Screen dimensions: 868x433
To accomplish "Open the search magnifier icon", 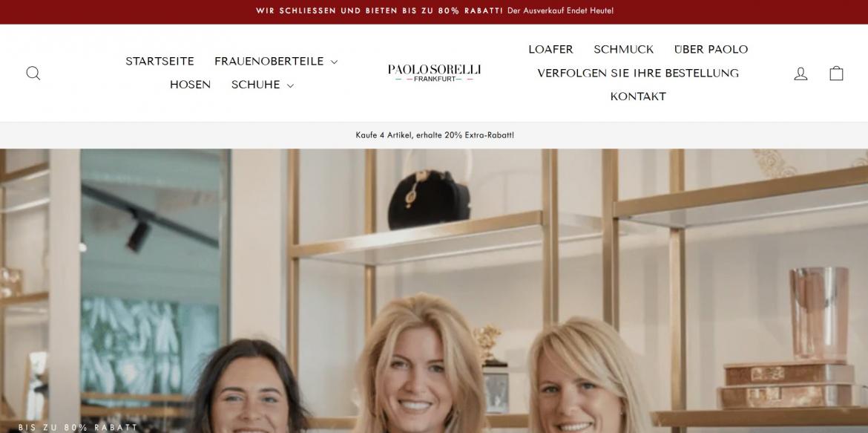I will point(33,74).
